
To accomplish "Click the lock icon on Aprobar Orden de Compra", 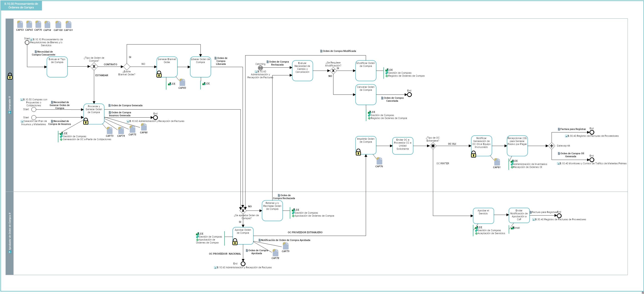I will coord(235,241).
